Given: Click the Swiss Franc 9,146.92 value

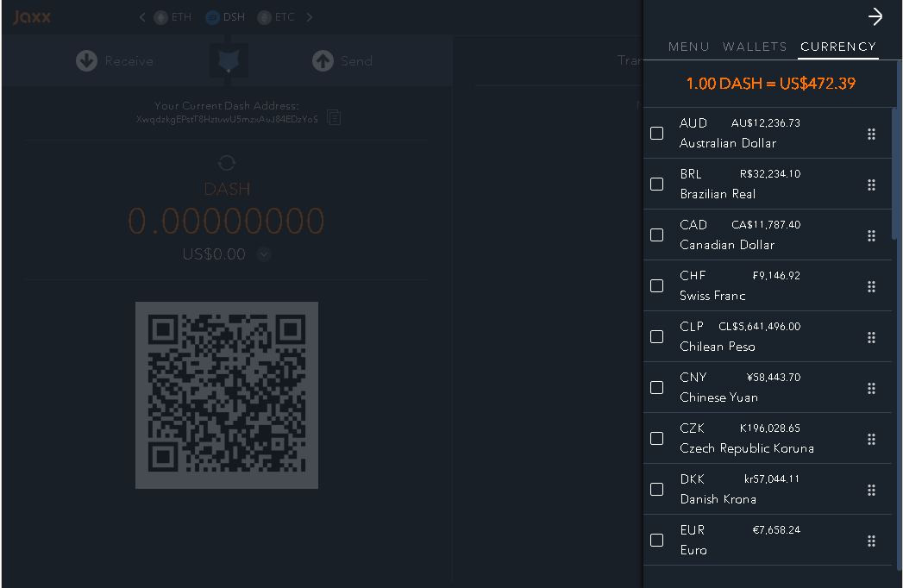Looking at the screenshot, I should (x=776, y=276).
